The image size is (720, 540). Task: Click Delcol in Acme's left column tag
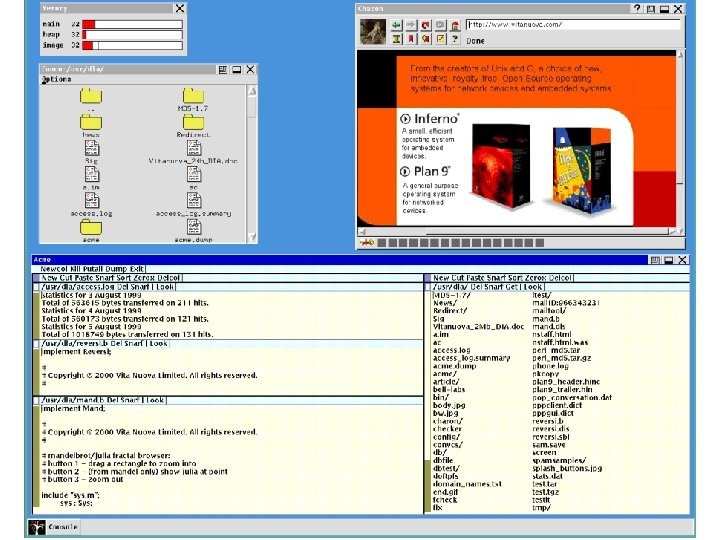169,278
